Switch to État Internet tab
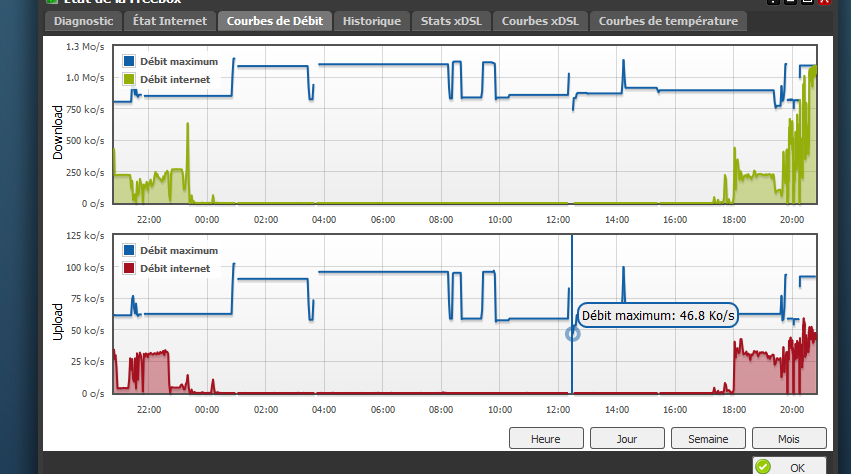The width and height of the screenshot is (851, 474). (170, 21)
